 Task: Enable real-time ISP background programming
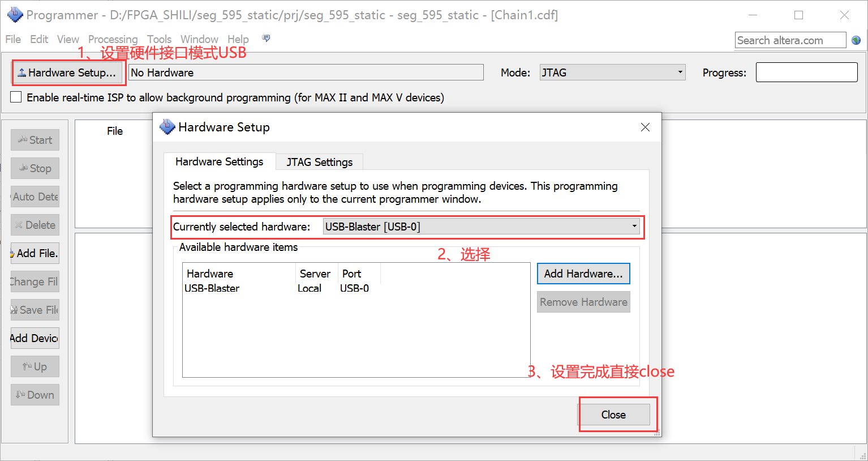pyautogui.click(x=15, y=96)
